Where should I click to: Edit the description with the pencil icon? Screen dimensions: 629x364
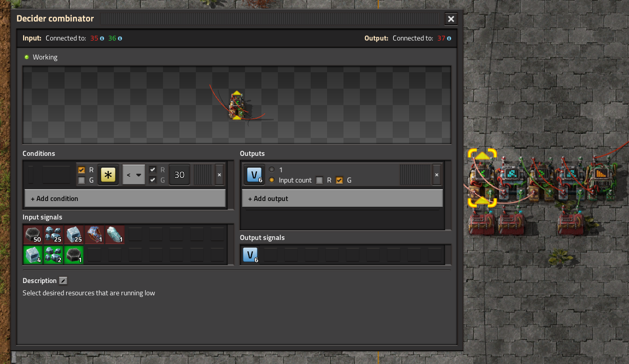(x=63, y=280)
